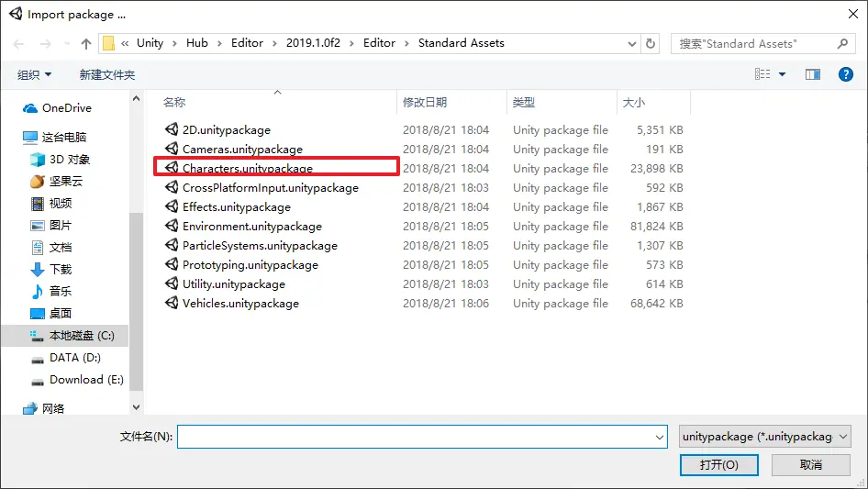
Task: Go back with the left arrow button
Action: 19,44
